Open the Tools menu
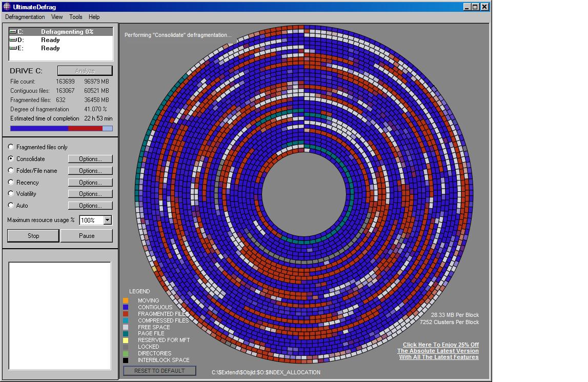The height and width of the screenshot is (382, 588). [76, 17]
